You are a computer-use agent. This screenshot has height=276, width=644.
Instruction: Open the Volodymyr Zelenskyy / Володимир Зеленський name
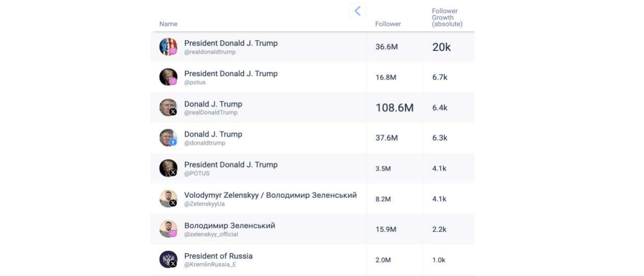click(x=270, y=195)
